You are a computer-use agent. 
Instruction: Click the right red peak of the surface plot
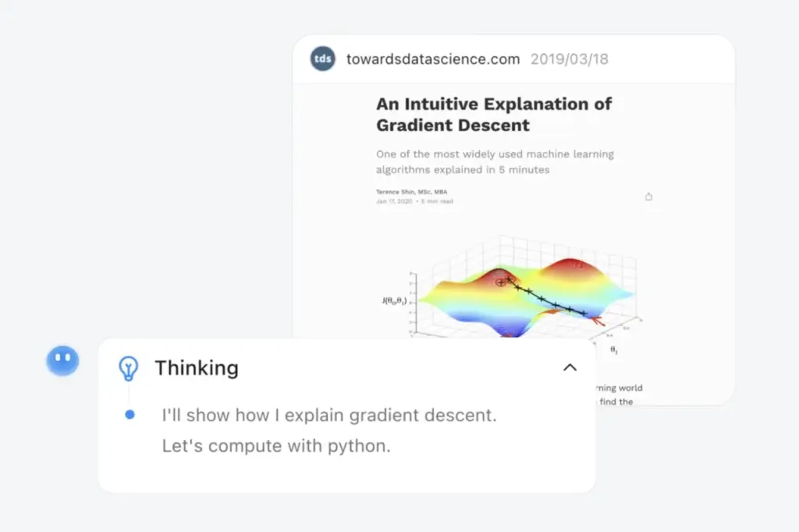click(575, 269)
